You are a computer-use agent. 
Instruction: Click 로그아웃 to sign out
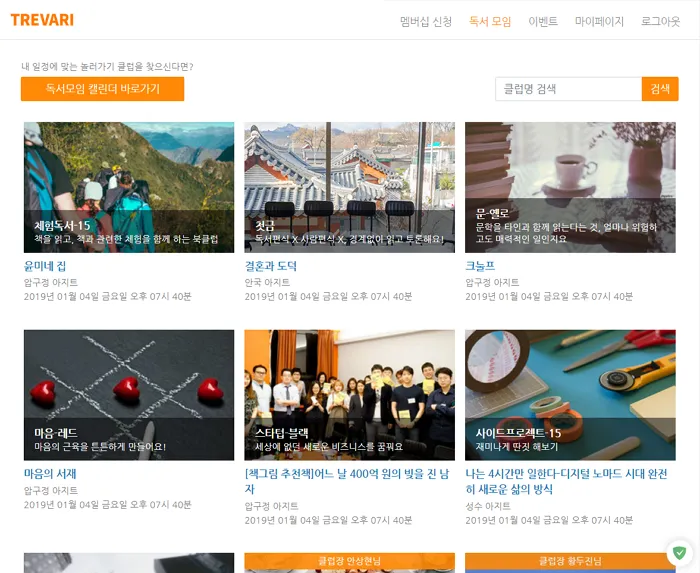[x=660, y=21]
